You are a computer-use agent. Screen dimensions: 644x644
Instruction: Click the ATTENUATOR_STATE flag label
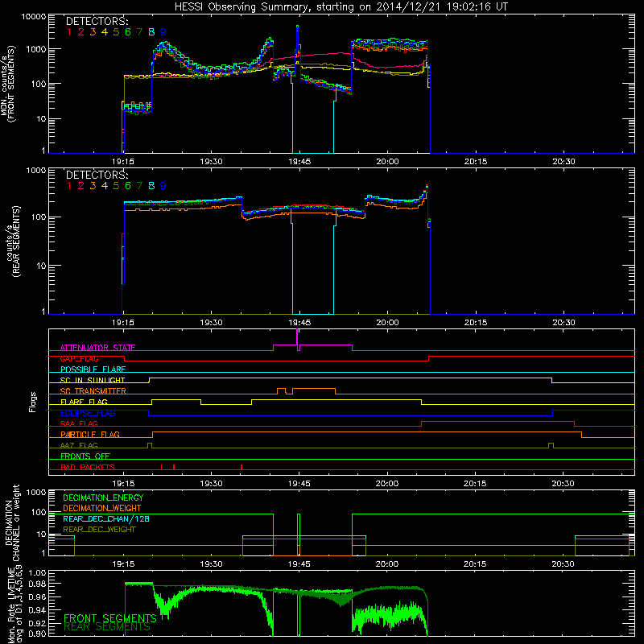(x=97, y=348)
